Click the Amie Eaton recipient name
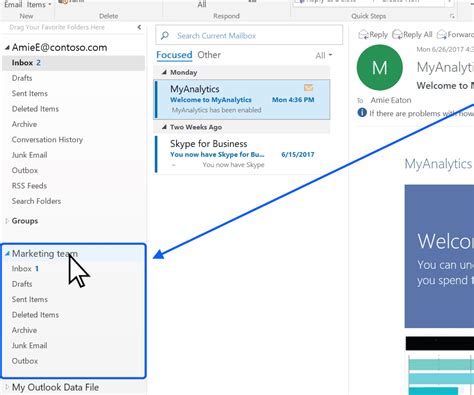Viewport: 474px width, 395px height. pos(391,100)
